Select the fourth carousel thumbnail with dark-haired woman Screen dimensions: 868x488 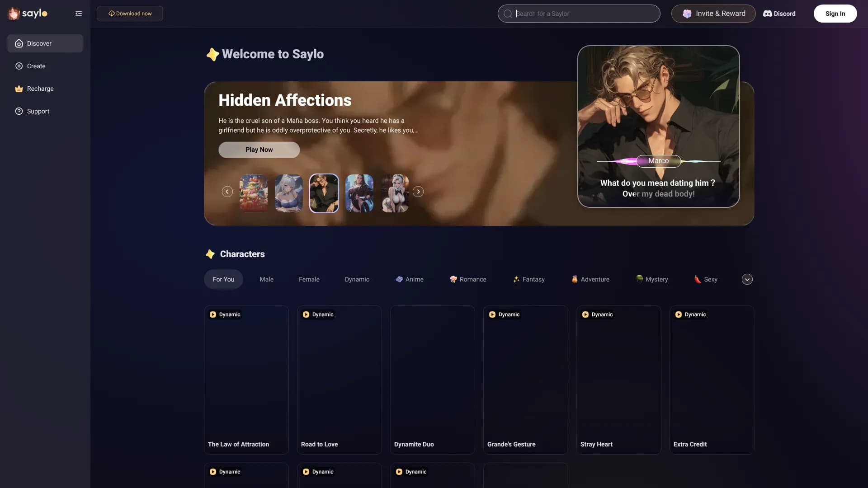click(x=359, y=193)
